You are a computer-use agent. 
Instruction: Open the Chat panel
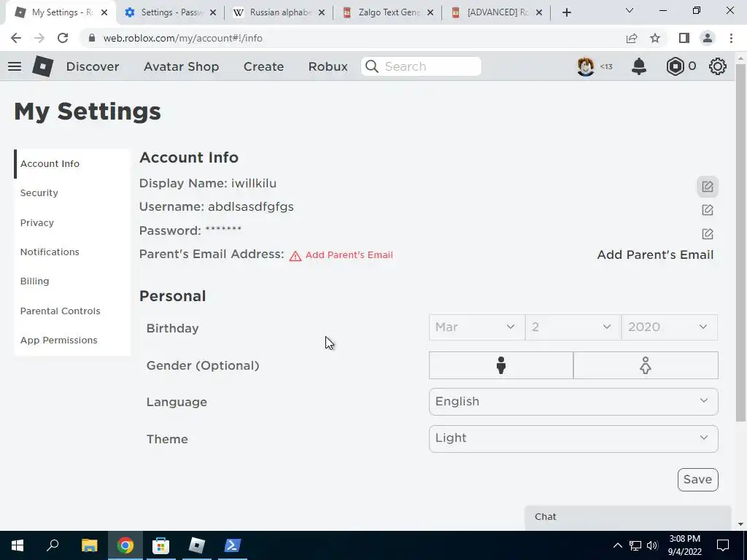click(x=628, y=517)
